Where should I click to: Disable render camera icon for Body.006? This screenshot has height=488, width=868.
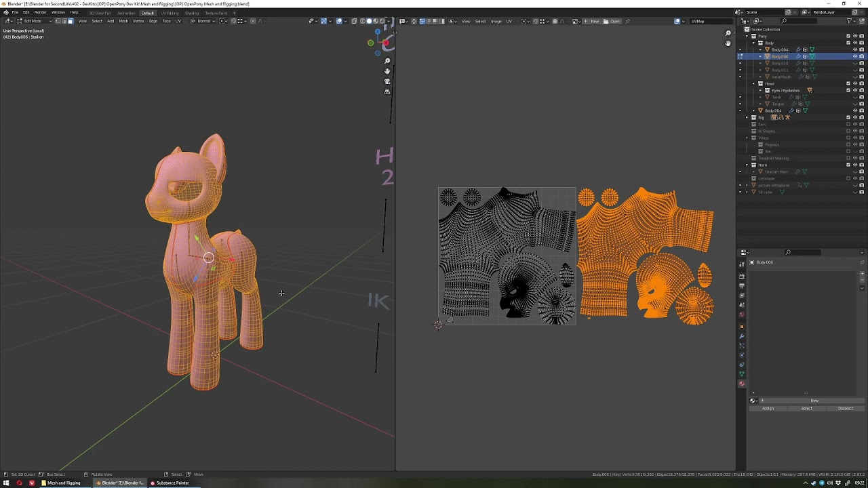coord(862,56)
